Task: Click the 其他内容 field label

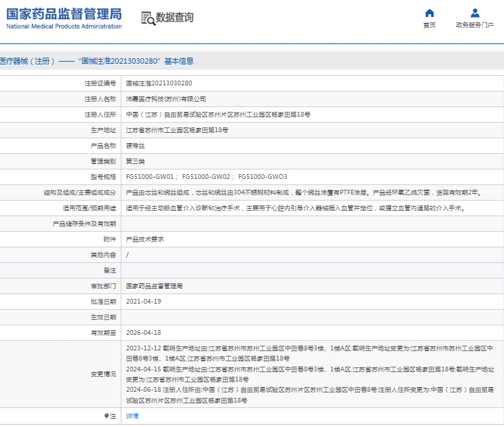Action: [103, 255]
